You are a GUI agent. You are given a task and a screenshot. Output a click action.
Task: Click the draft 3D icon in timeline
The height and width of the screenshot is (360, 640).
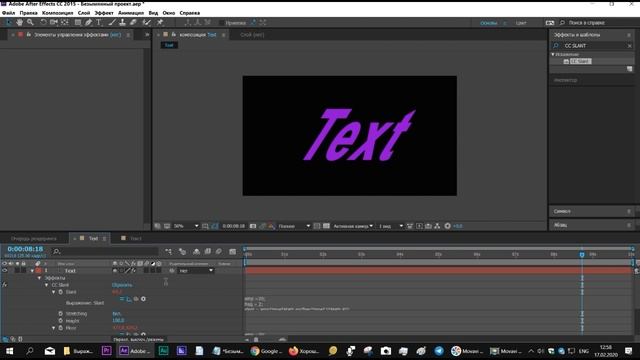[x=182, y=251]
